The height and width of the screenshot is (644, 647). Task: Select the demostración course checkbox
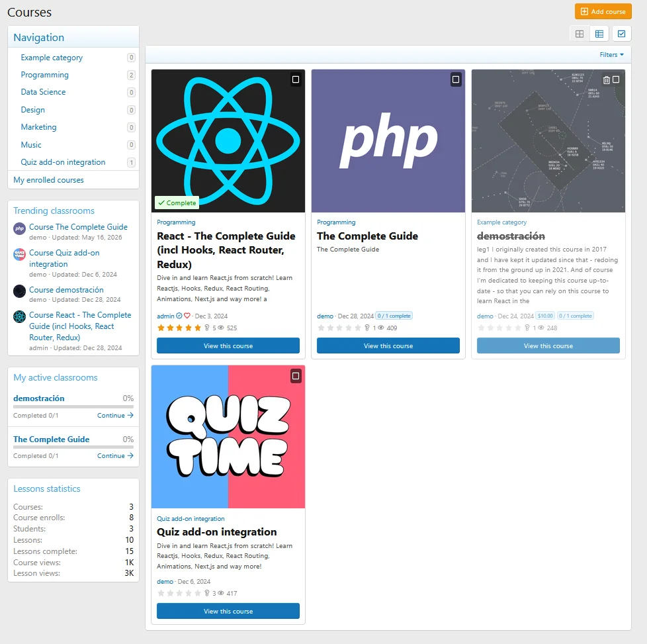[x=616, y=79]
